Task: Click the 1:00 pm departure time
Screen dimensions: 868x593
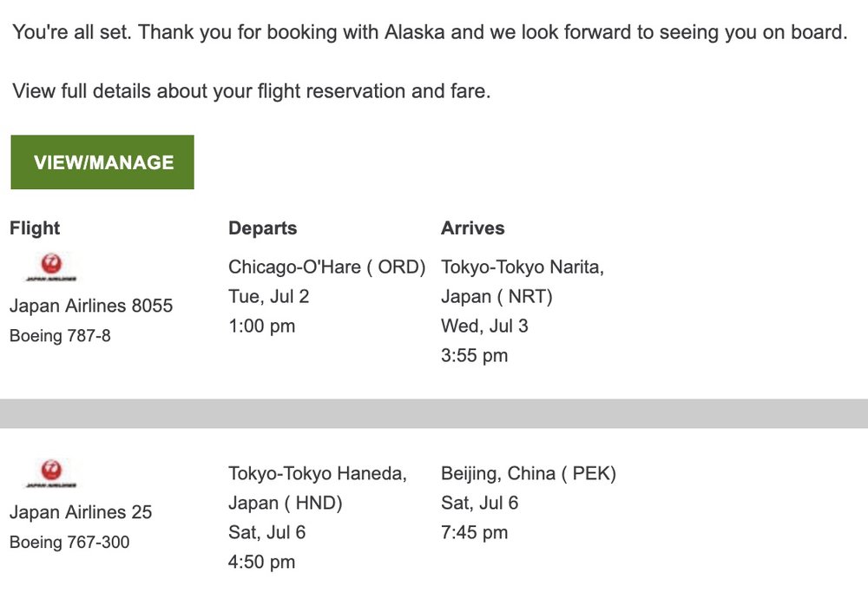Action: tap(261, 326)
